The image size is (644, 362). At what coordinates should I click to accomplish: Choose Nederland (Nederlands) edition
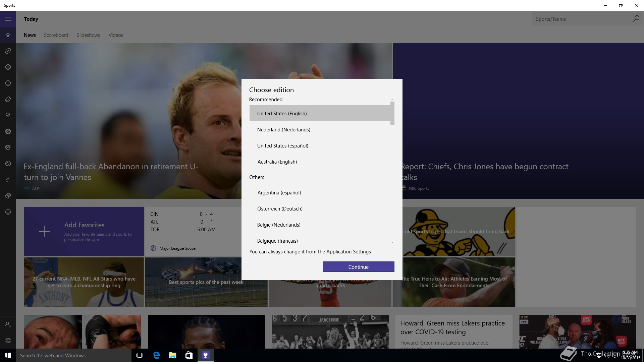[320, 129]
